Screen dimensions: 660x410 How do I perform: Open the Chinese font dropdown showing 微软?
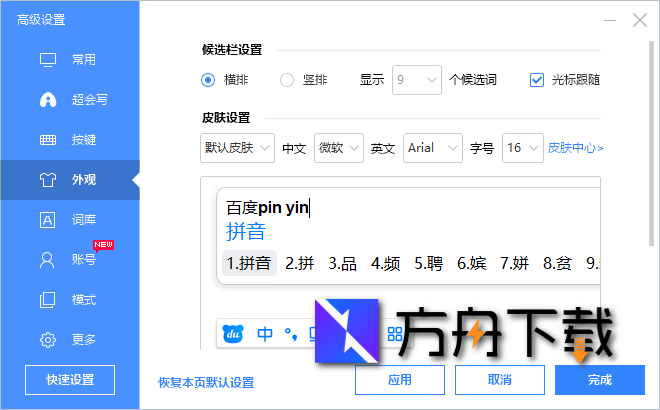point(339,148)
